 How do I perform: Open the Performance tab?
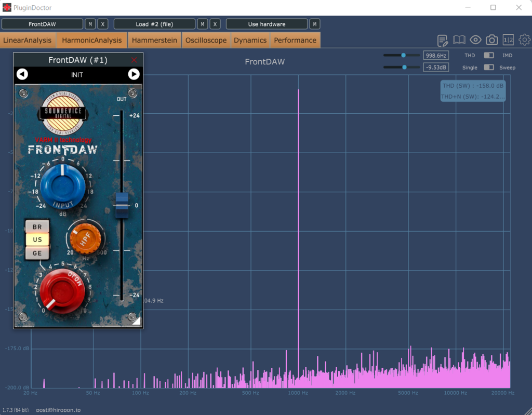tap(295, 40)
